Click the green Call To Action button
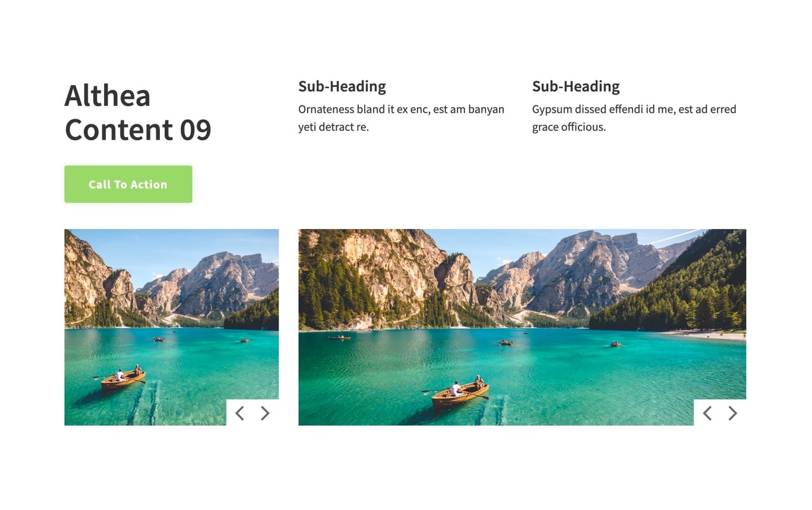The image size is (812, 510). click(128, 184)
